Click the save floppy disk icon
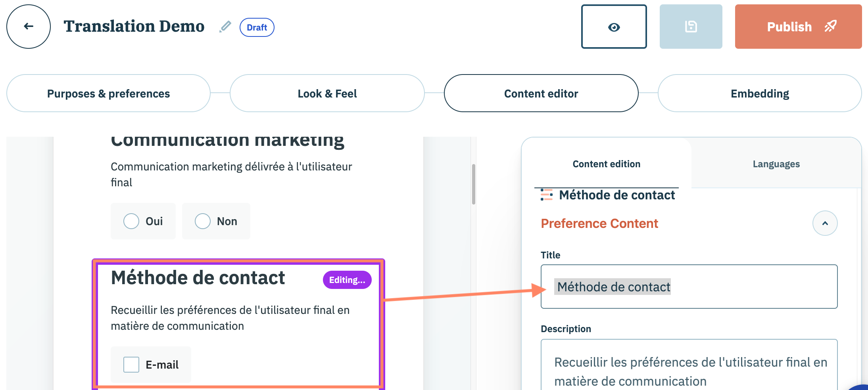Image resolution: width=868 pixels, height=390 pixels. [691, 27]
